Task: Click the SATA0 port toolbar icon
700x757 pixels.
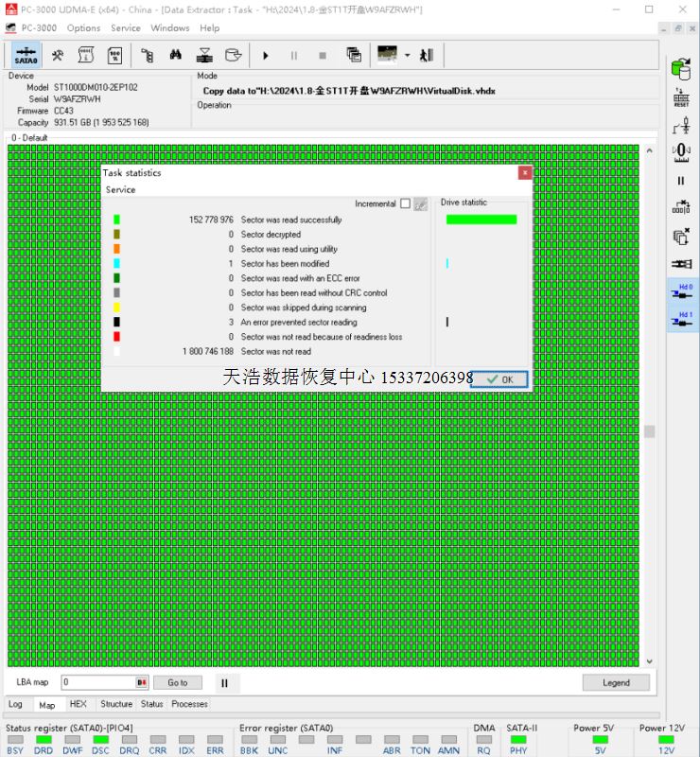Action: pyautogui.click(x=26, y=55)
